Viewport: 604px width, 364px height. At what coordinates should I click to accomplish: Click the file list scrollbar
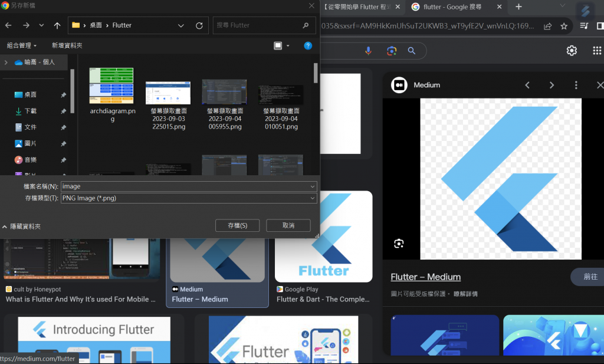click(x=316, y=73)
